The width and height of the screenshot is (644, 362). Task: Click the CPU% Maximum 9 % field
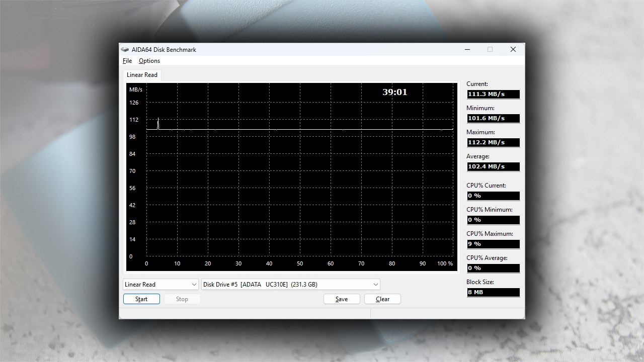click(x=493, y=244)
